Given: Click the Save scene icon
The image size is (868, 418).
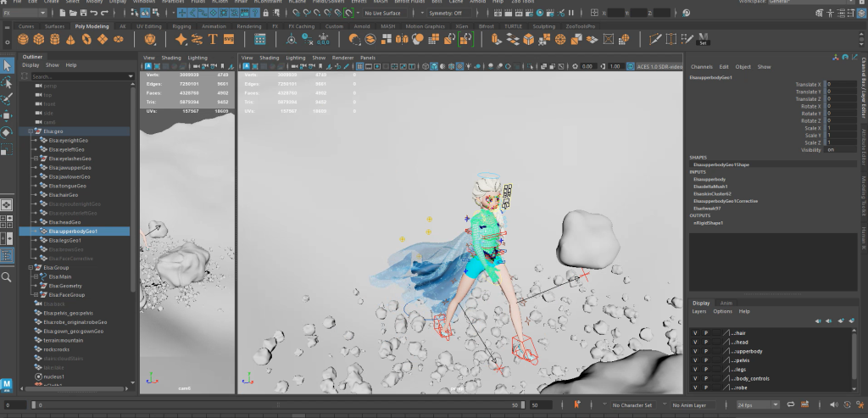Looking at the screenshot, I should pos(83,13).
